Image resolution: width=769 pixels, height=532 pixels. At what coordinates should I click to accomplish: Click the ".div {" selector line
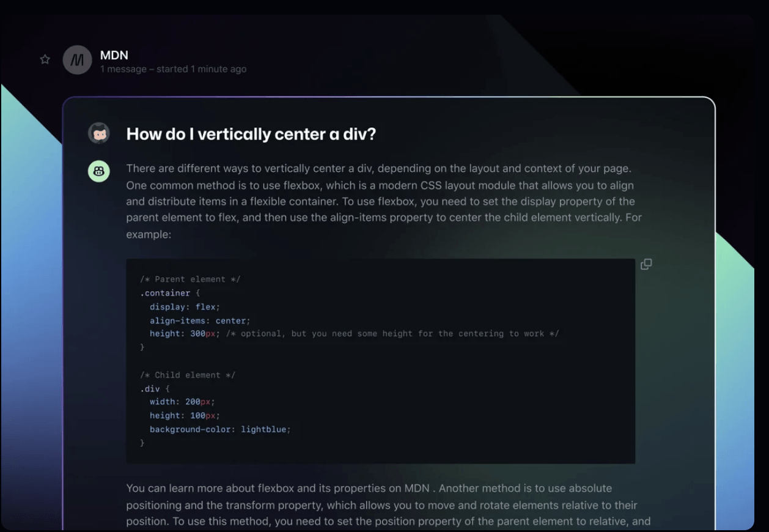pos(155,388)
